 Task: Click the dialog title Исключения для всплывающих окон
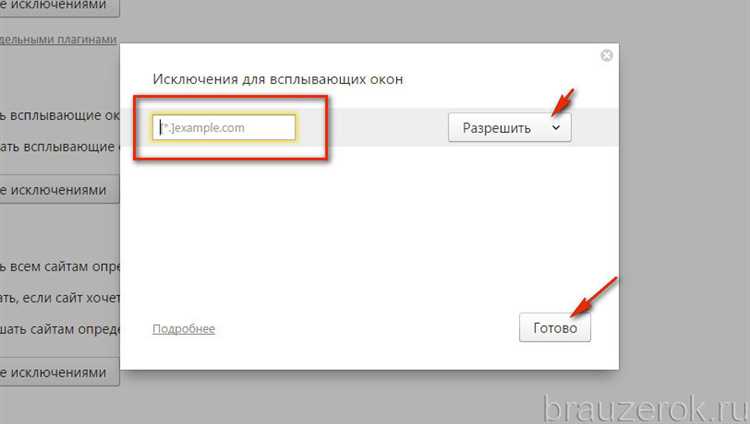tap(277, 79)
